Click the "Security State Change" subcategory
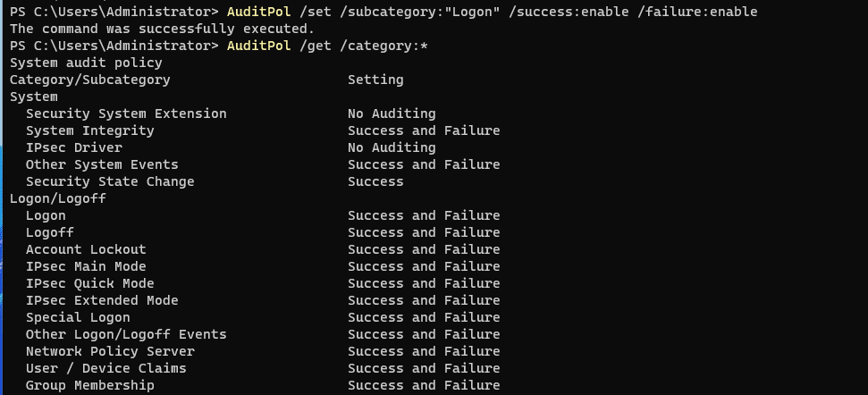Viewport: 868px width, 395px height. pos(110,181)
